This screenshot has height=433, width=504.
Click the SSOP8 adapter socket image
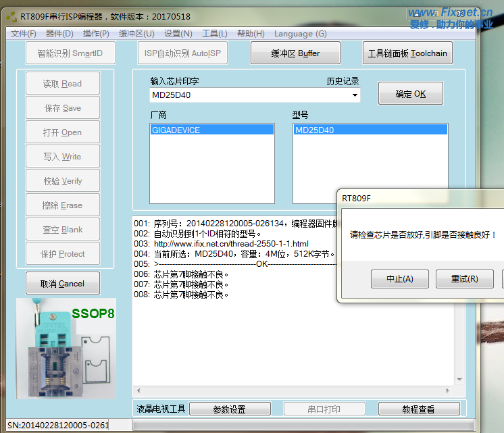(x=66, y=348)
